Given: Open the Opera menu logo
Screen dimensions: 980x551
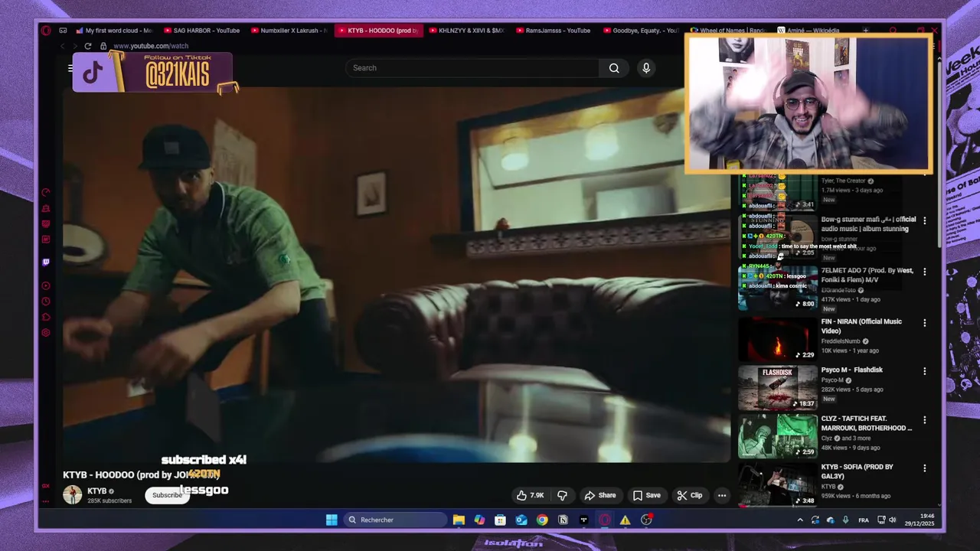Looking at the screenshot, I should (x=46, y=31).
